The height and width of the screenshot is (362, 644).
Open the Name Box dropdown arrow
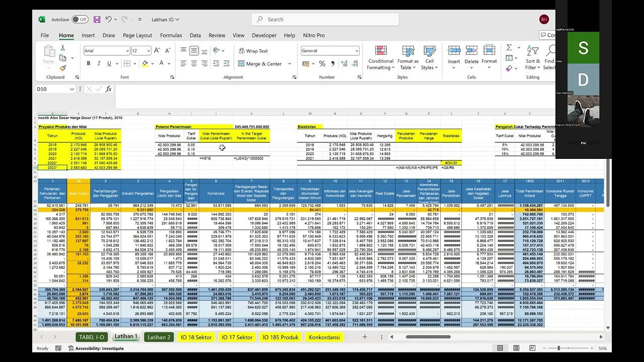72,89
